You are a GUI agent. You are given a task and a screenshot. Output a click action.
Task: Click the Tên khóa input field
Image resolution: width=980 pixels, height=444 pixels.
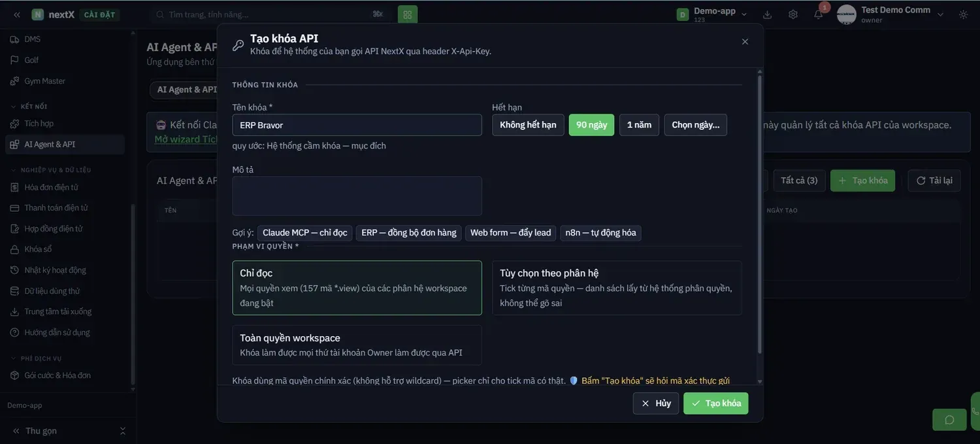(x=357, y=125)
